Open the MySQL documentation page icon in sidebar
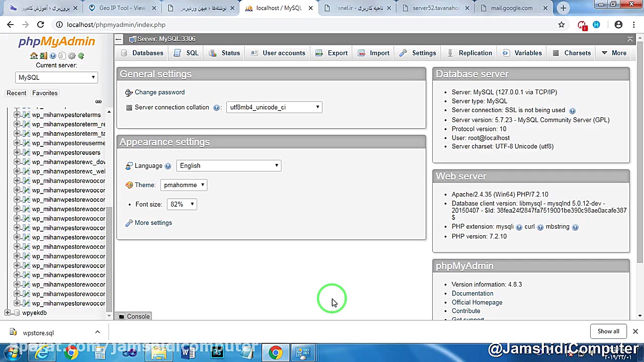The height and width of the screenshot is (362, 644). click(62, 56)
